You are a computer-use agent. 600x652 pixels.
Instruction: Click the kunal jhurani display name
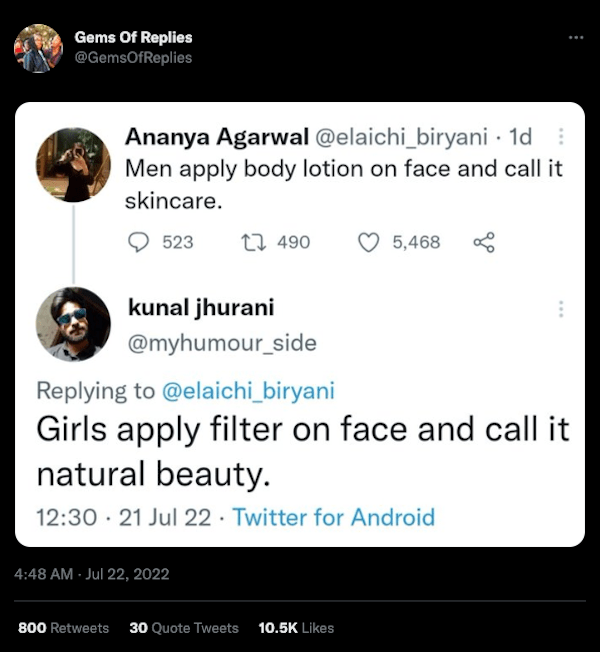[x=201, y=307]
